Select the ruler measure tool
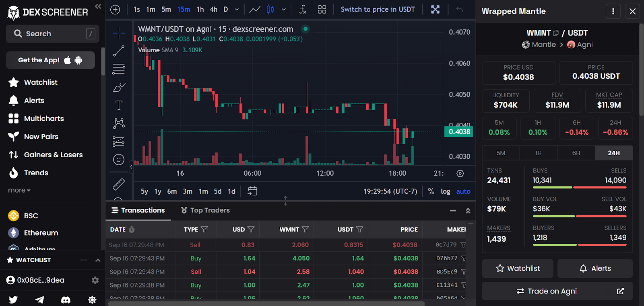This screenshot has height=306, width=644. click(119, 184)
